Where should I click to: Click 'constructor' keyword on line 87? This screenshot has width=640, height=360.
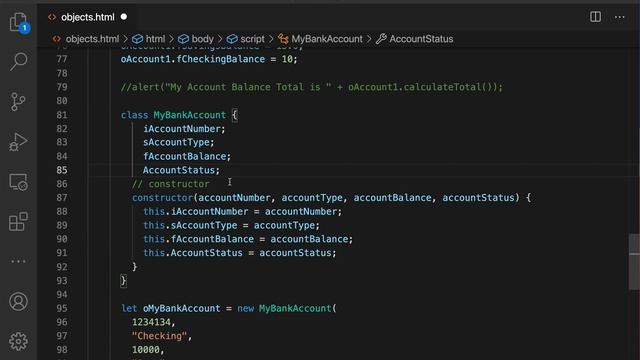coord(162,198)
